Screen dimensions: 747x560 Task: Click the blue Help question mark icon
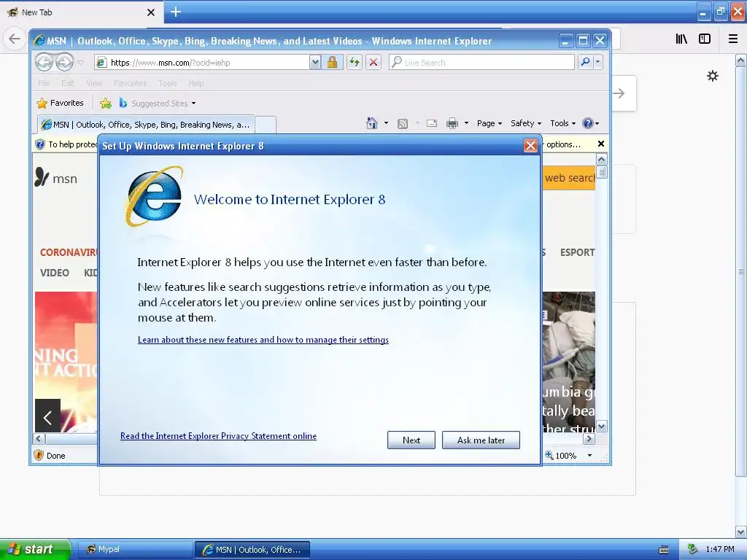588,123
